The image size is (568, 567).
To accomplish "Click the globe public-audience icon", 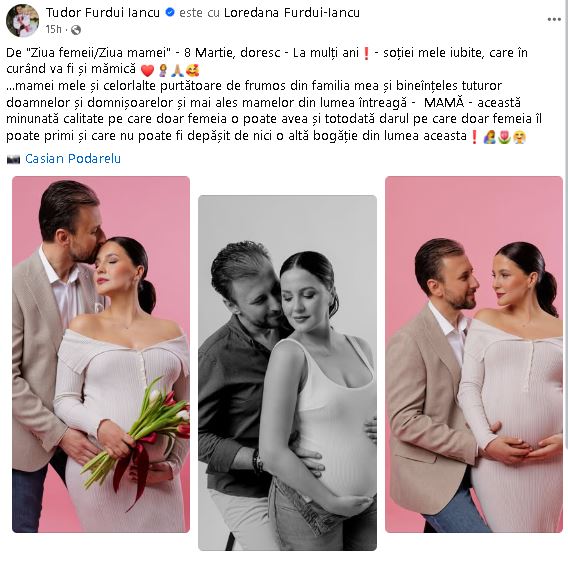I will click(x=76, y=30).
